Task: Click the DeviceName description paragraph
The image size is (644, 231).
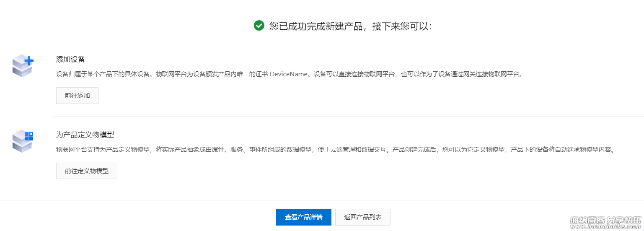Action: (x=290, y=74)
